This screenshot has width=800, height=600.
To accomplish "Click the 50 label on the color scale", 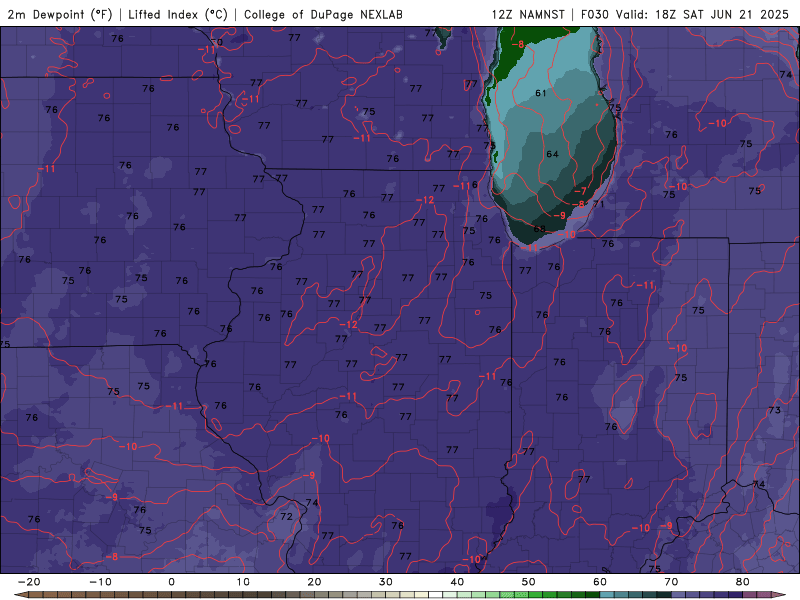I will (x=529, y=582).
